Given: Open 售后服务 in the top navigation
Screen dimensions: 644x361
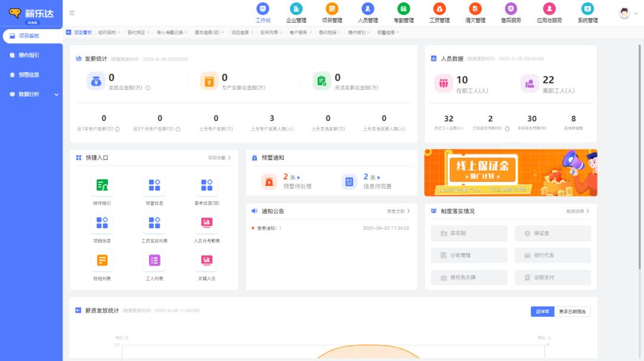Looking at the screenshot, I should (x=511, y=13).
